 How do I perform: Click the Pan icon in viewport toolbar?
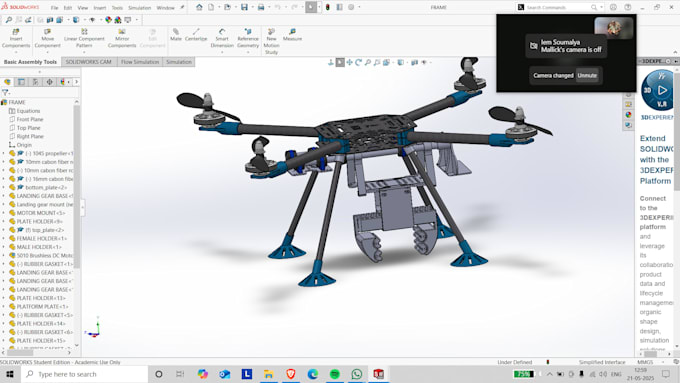[349, 62]
